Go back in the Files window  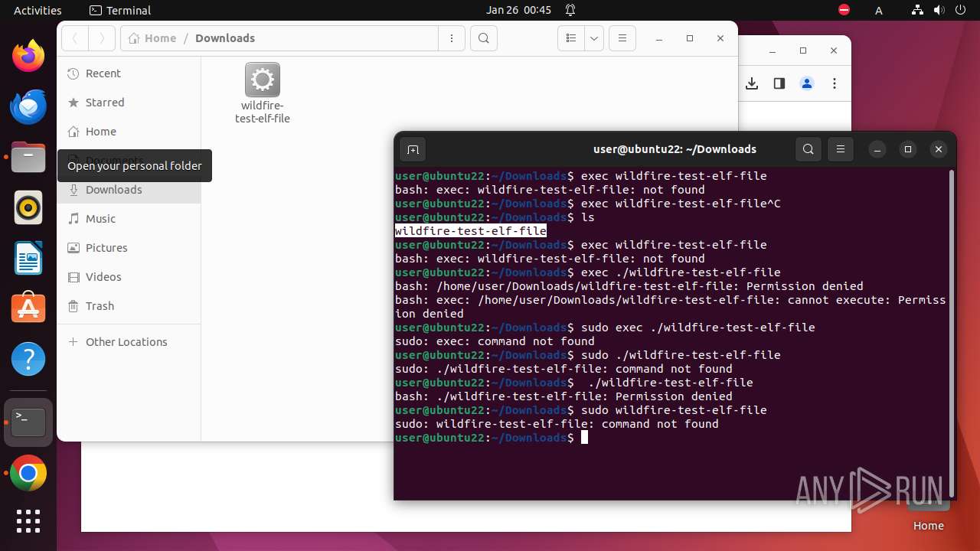pos(75,38)
